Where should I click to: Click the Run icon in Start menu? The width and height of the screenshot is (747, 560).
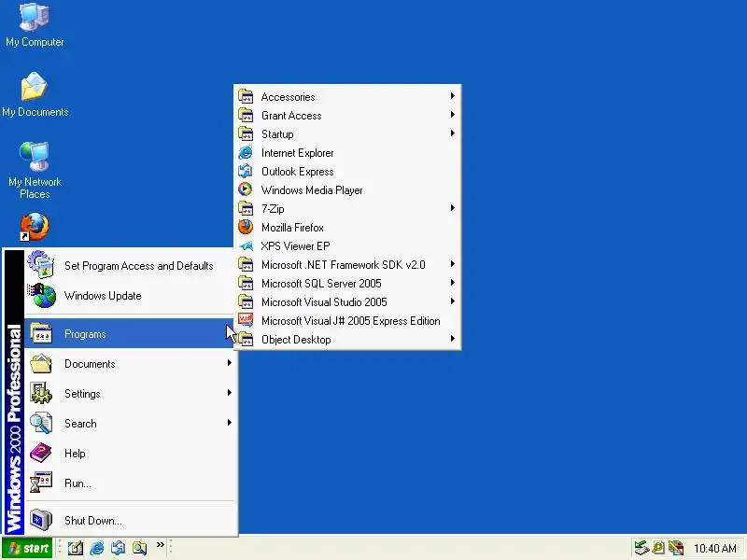pyautogui.click(x=41, y=483)
